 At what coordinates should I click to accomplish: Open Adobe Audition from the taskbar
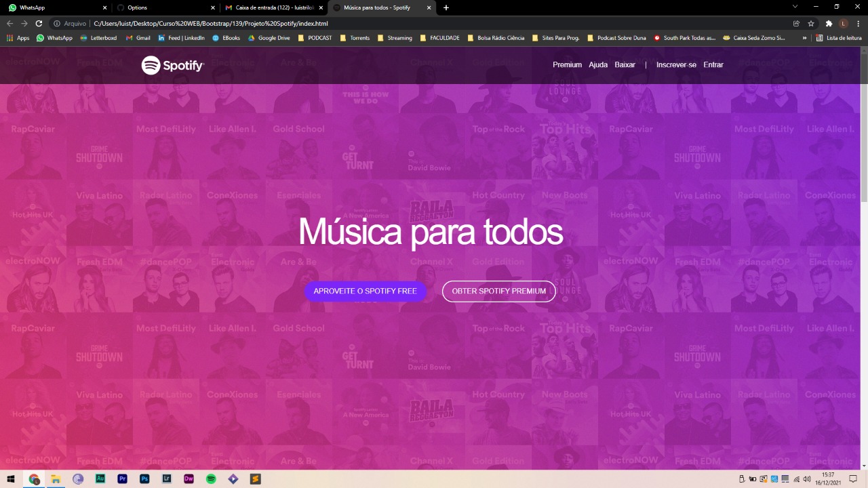100,479
